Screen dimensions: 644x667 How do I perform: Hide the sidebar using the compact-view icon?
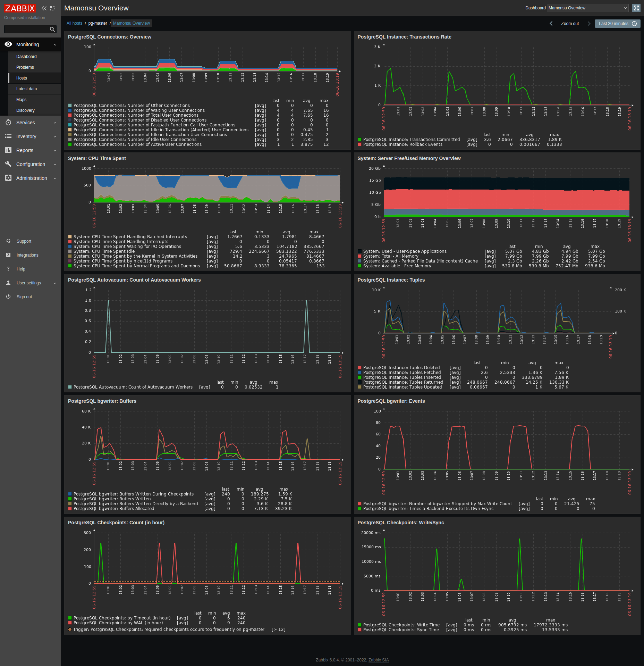52,8
